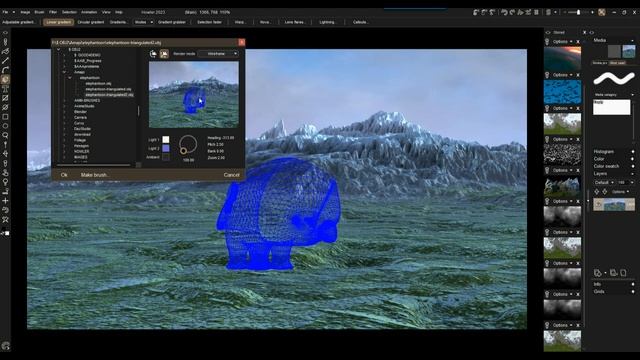Open the Render mode dropdown
This screenshot has width=640, height=360.
pos(218,53)
